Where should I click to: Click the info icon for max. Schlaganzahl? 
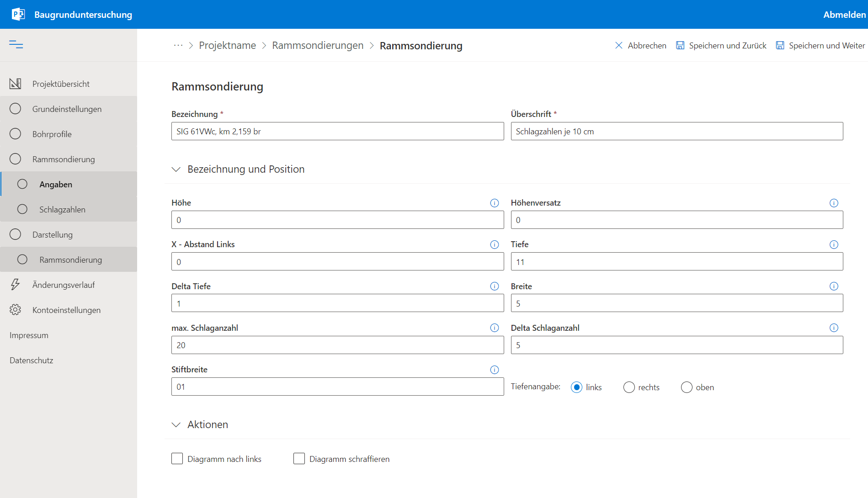pyautogui.click(x=494, y=328)
